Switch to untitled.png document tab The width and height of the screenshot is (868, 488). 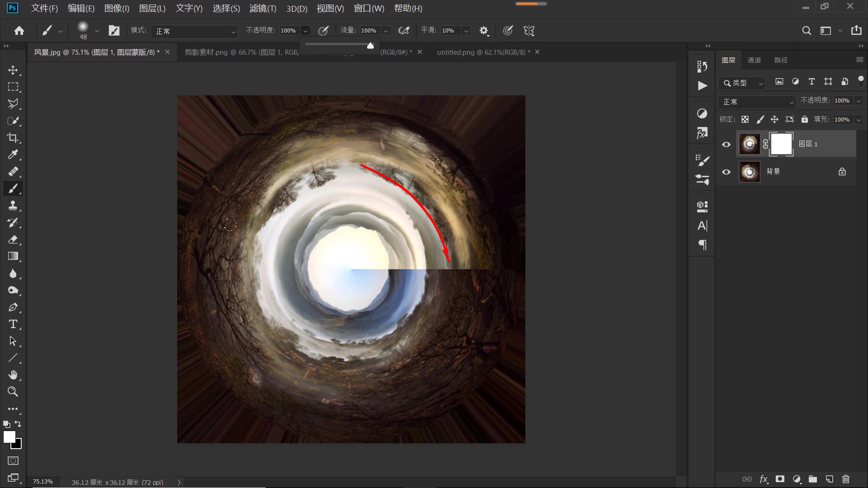tap(483, 52)
